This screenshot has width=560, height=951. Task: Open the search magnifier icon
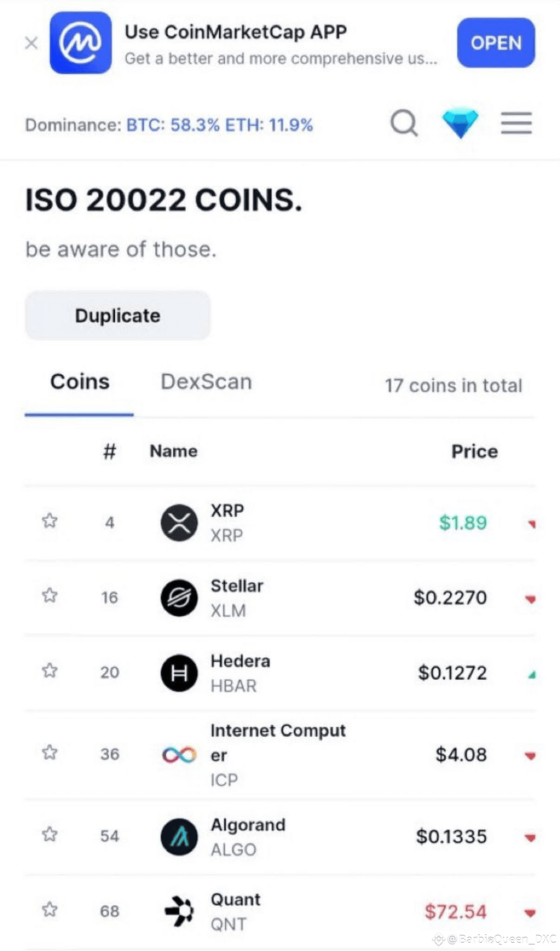(404, 124)
